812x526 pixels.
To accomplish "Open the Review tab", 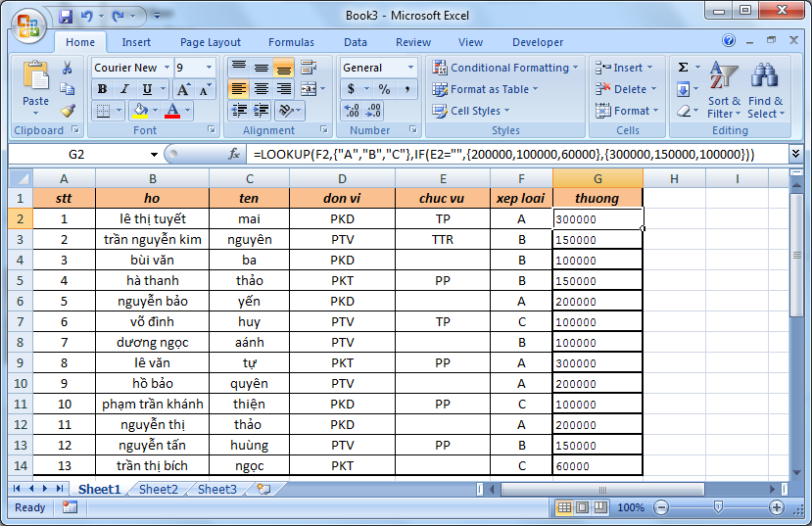I will tap(412, 42).
